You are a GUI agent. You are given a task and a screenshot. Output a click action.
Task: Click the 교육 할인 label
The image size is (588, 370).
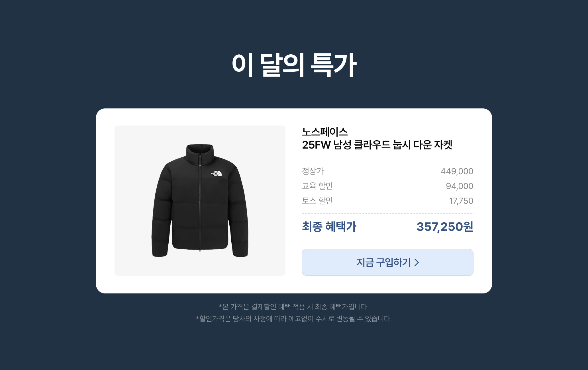pyautogui.click(x=317, y=186)
